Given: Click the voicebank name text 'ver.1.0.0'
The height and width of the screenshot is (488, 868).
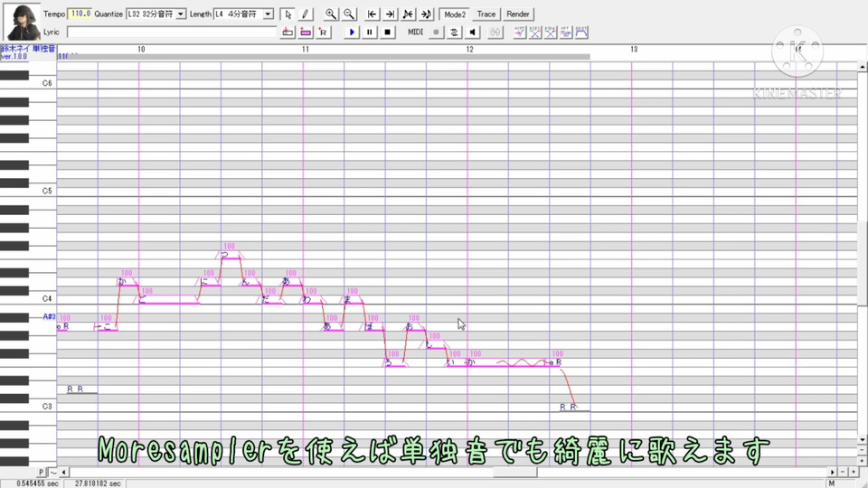Looking at the screenshot, I should coord(14,56).
